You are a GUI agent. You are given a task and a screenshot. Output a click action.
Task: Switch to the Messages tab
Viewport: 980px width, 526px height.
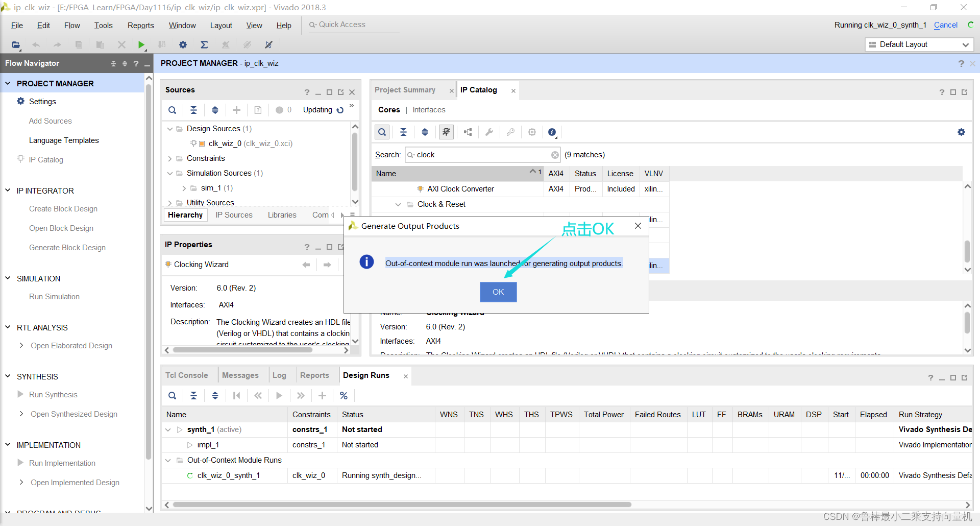click(x=240, y=375)
